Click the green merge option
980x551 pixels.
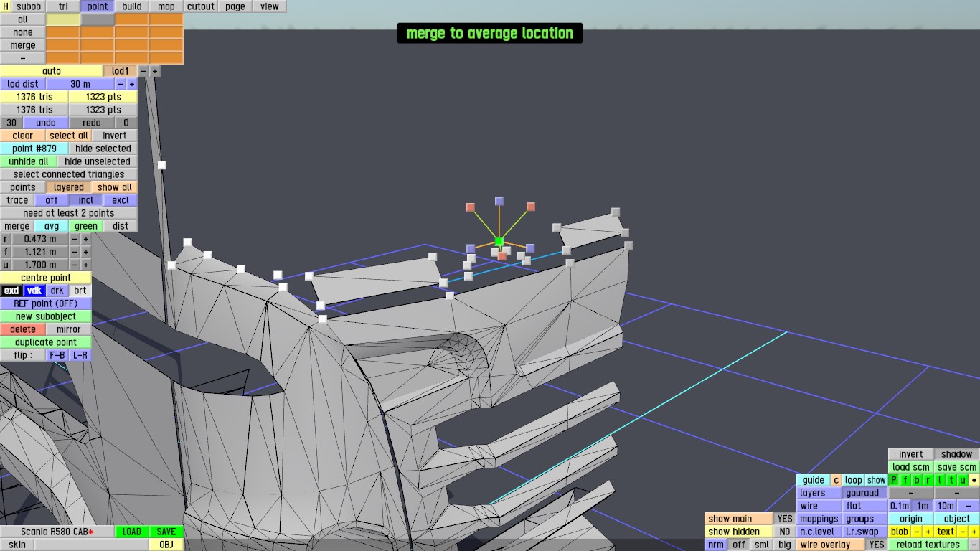(x=86, y=226)
